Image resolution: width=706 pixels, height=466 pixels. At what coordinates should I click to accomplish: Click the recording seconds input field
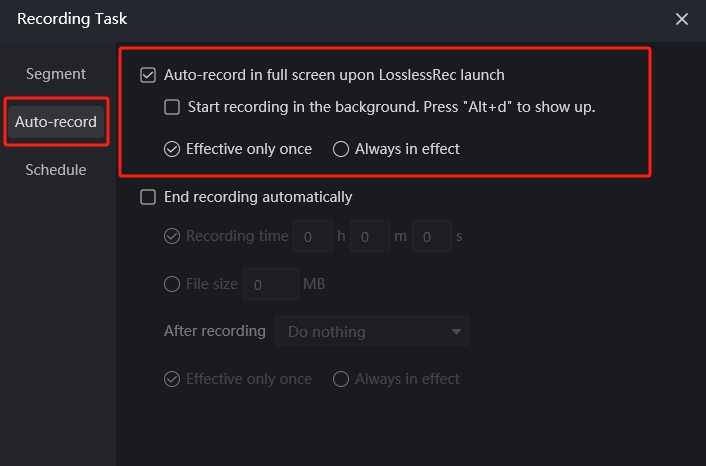432,236
